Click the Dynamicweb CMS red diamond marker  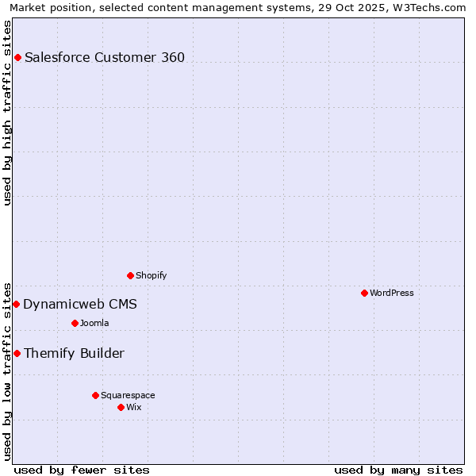[16, 304]
